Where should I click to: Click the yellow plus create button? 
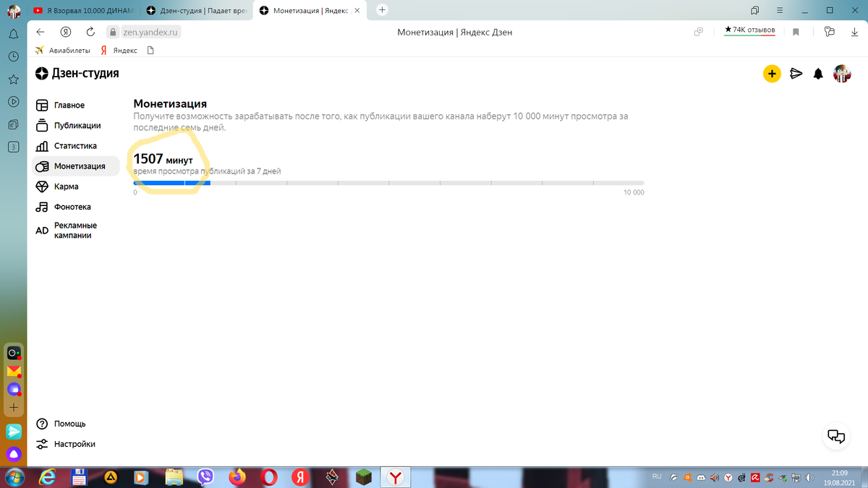772,73
